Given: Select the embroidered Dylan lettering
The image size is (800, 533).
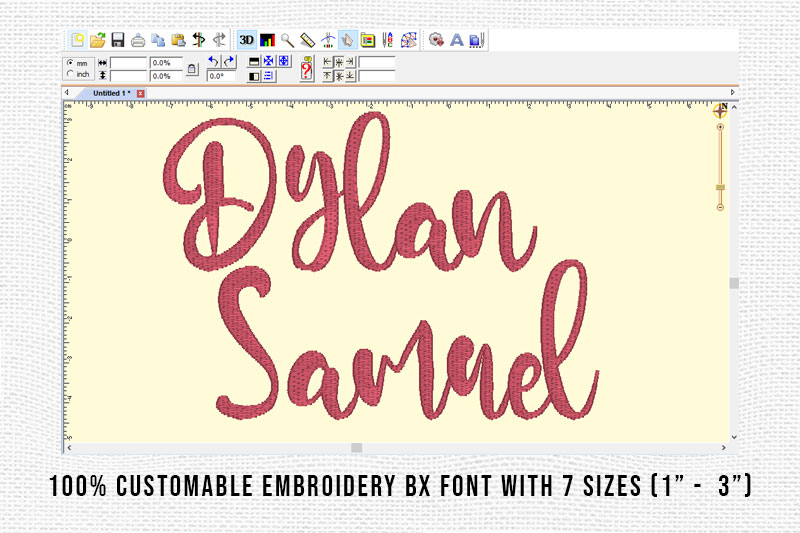Looking at the screenshot, I should click(x=349, y=191).
